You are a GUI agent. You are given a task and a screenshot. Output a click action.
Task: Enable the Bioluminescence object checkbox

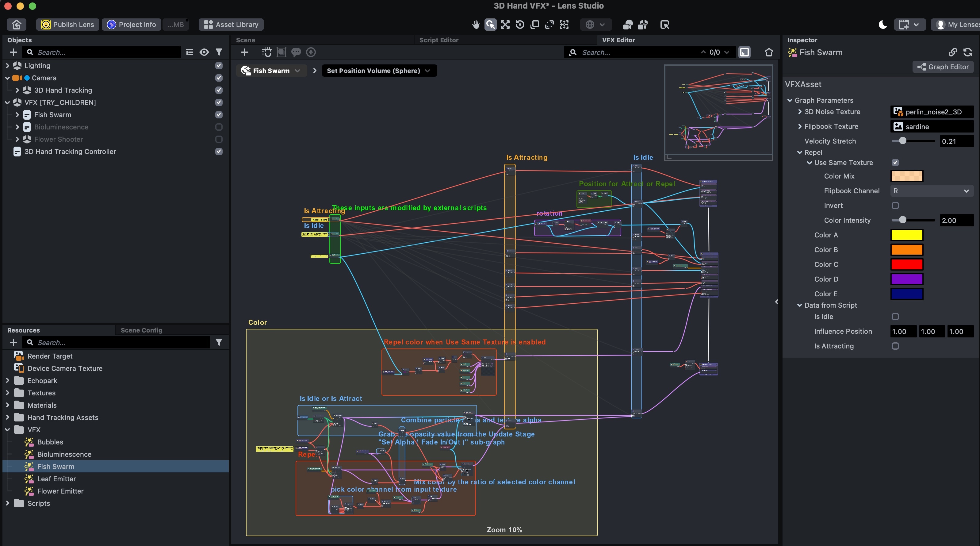[219, 127]
